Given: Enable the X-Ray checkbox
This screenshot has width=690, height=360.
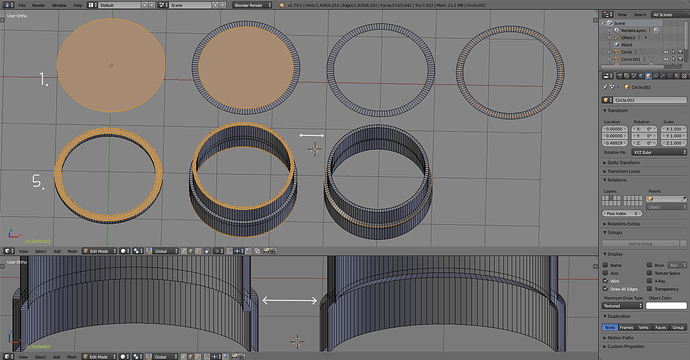Looking at the screenshot, I should 649,281.
